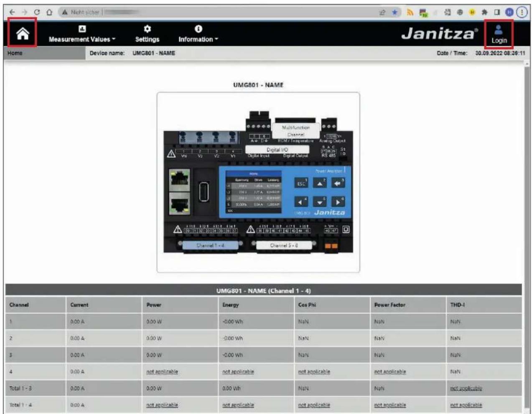Toggle the browser side panel icon

pyautogui.click(x=497, y=13)
